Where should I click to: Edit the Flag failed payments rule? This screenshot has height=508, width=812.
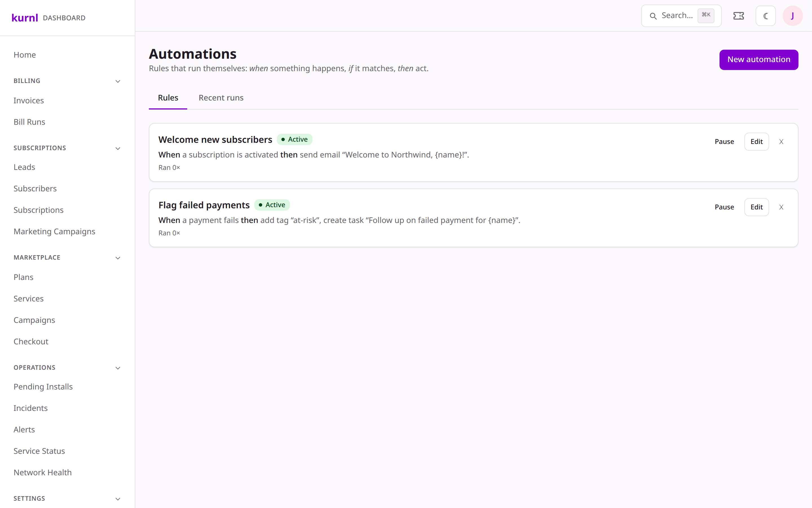(756, 207)
